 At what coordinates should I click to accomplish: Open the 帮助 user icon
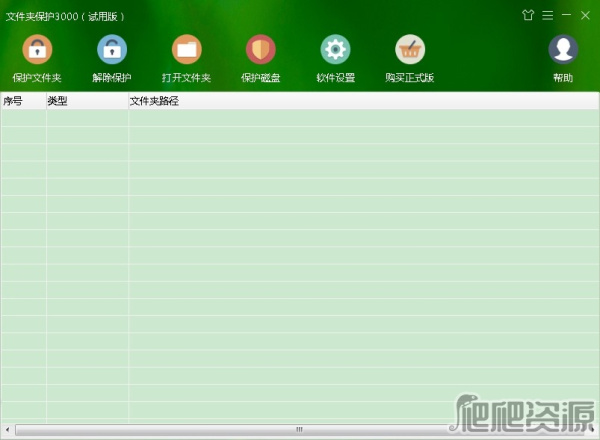[563, 49]
